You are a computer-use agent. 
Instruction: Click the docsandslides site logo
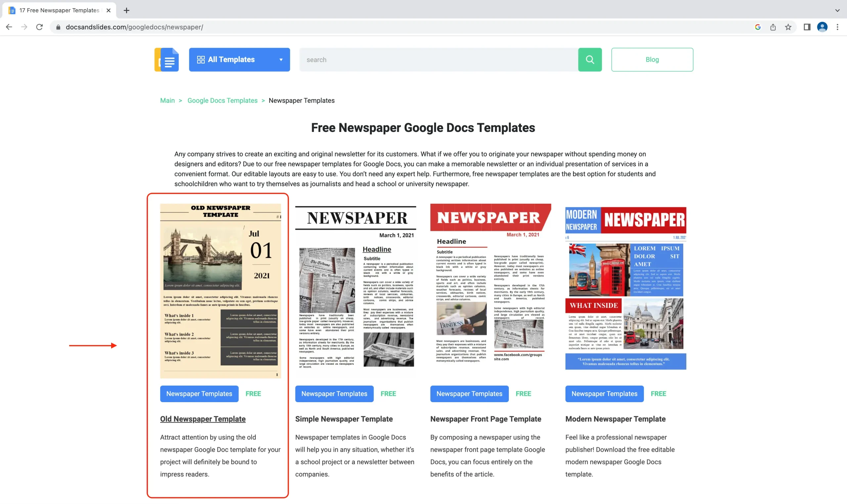pos(166,60)
